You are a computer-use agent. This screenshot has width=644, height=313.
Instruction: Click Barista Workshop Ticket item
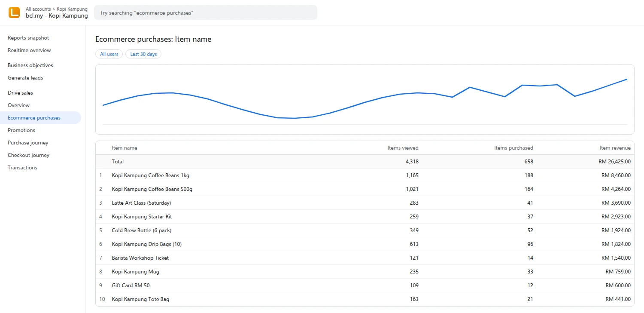point(140,258)
